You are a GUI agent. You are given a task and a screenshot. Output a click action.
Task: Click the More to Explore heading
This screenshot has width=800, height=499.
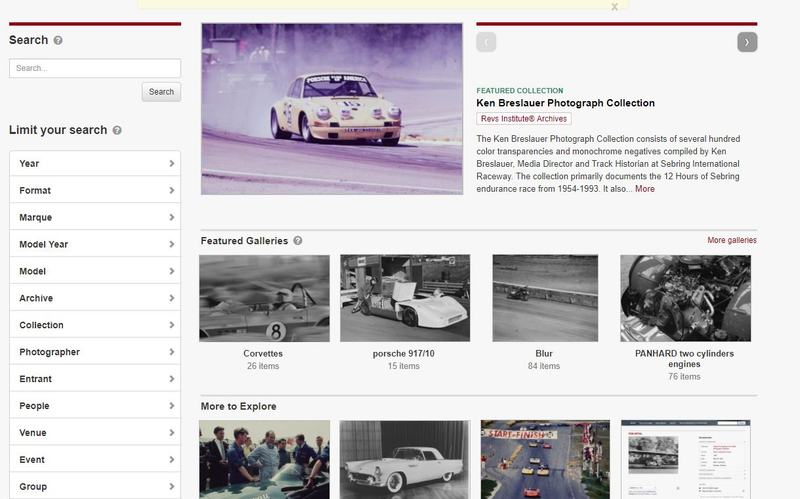click(x=238, y=406)
